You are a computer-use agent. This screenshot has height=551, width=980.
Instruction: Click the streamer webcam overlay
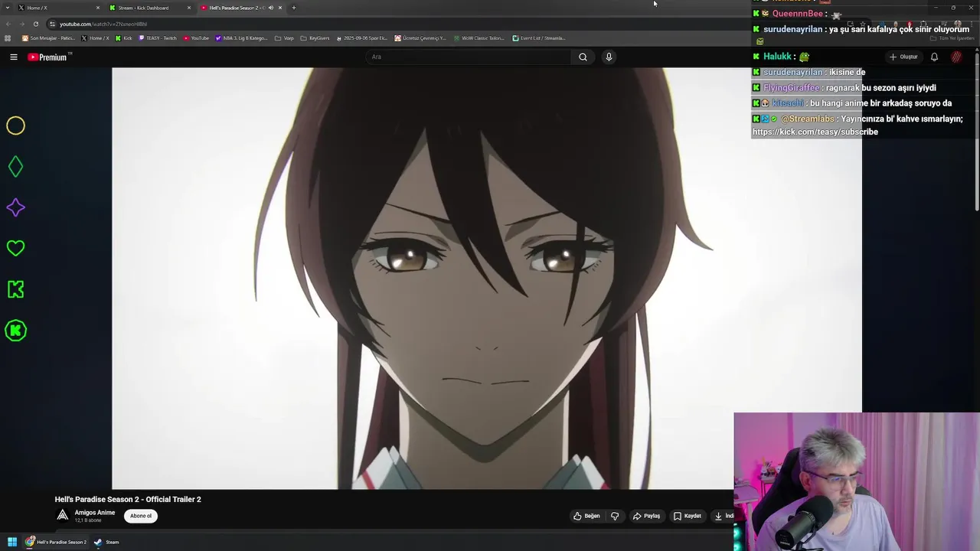pyautogui.click(x=857, y=482)
